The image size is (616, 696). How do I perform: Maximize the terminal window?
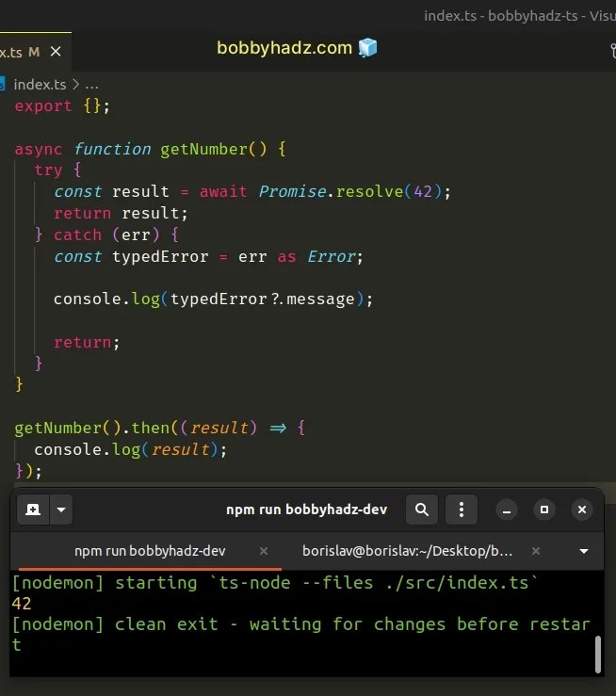544,510
